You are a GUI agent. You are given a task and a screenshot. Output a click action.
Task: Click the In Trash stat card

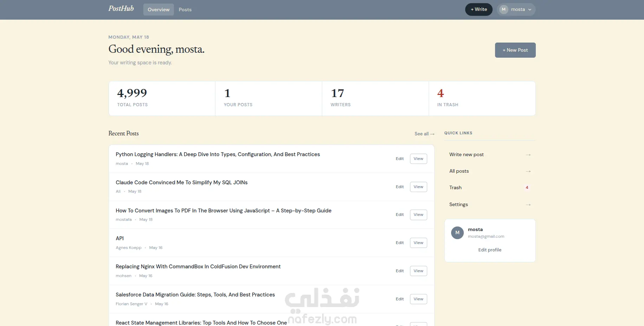[482, 98]
